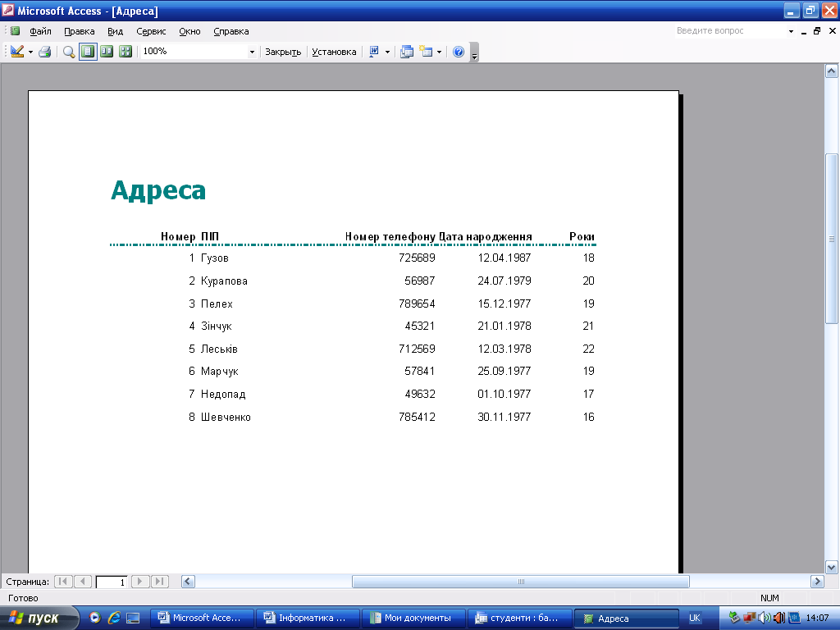Open the View (Вид) design icon
This screenshot has height=630, width=840.
(x=16, y=52)
